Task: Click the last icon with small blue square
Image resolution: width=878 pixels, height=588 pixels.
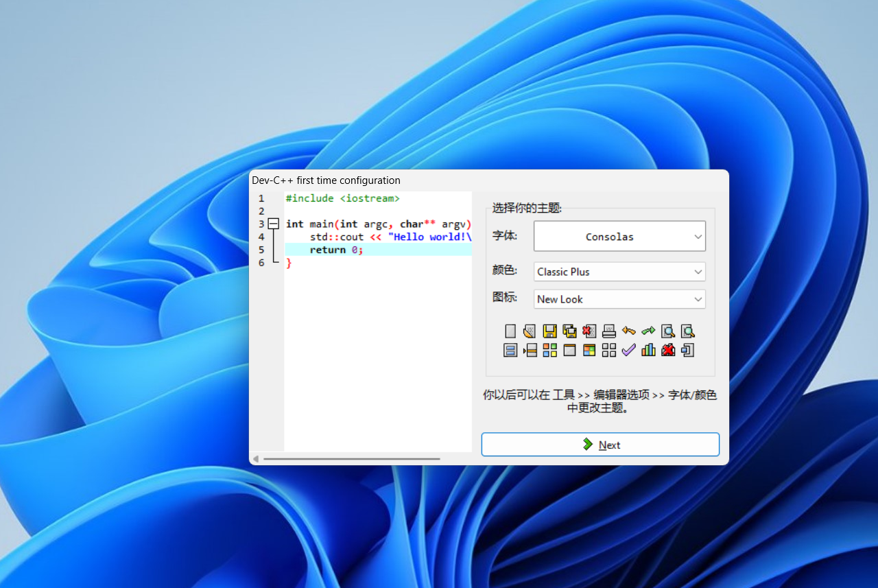Action: [688, 351]
